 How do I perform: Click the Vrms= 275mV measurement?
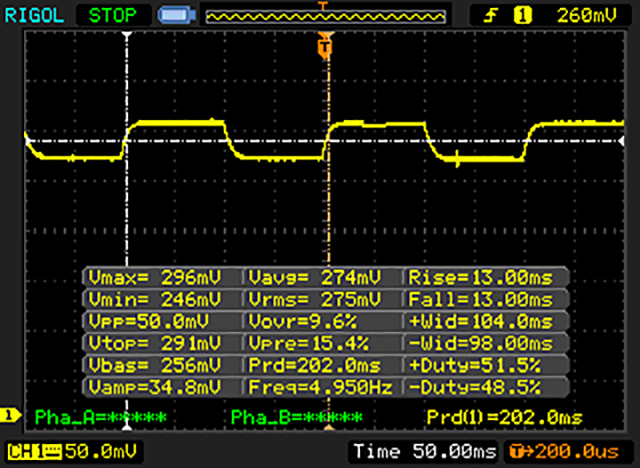(315, 300)
